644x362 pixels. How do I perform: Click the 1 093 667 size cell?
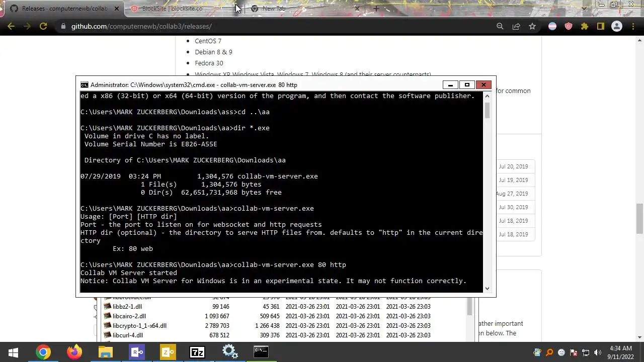coord(217,316)
